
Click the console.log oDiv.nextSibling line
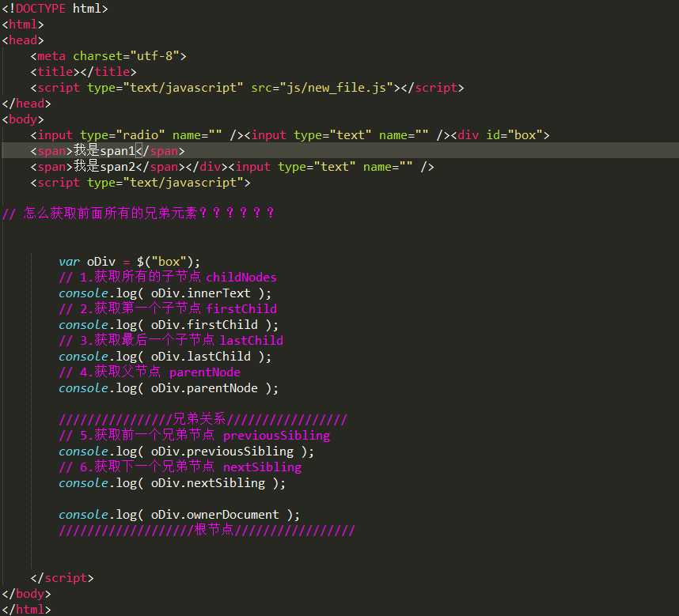pyautogui.click(x=172, y=483)
